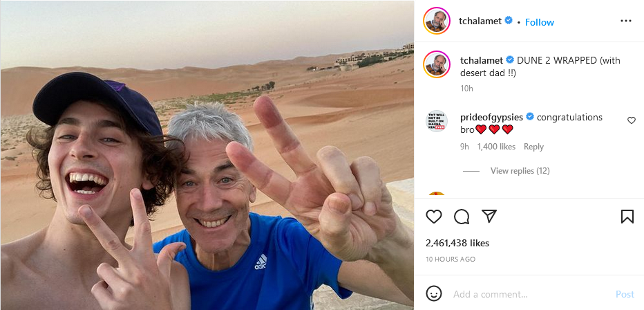Open emoji picker smiley icon
644x310 pixels.
[434, 293]
